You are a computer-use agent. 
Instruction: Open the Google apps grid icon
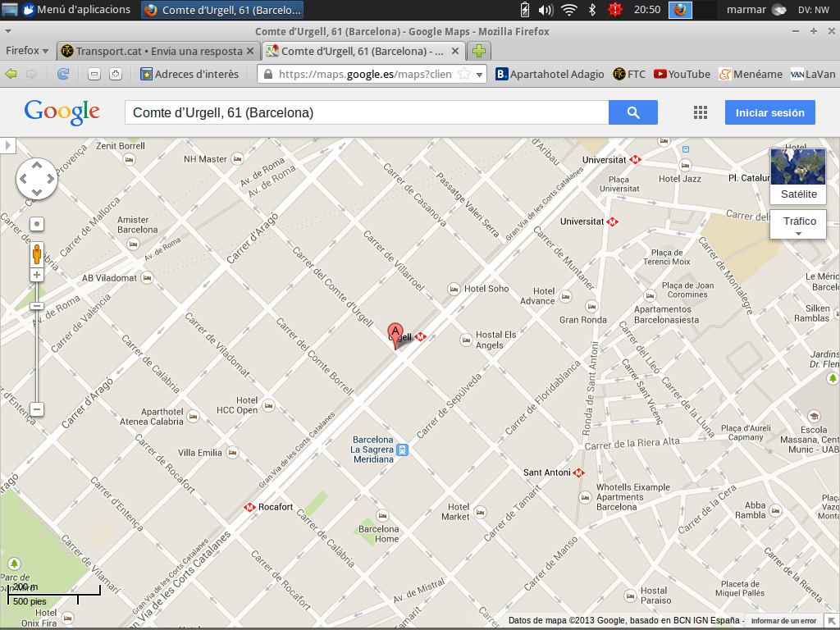pos(701,112)
